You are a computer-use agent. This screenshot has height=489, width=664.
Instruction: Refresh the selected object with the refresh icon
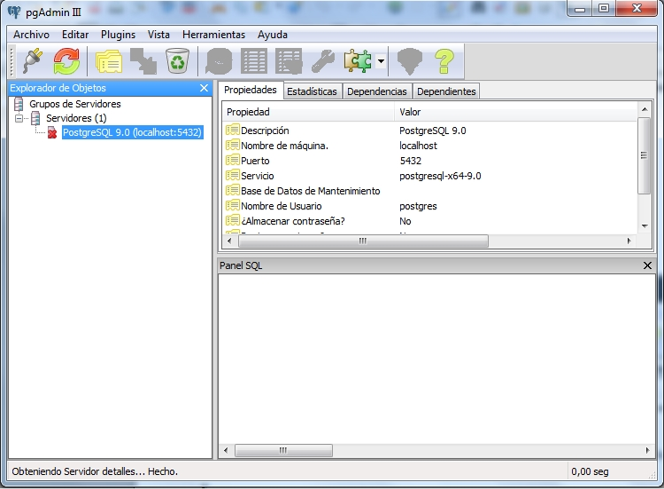click(x=66, y=61)
